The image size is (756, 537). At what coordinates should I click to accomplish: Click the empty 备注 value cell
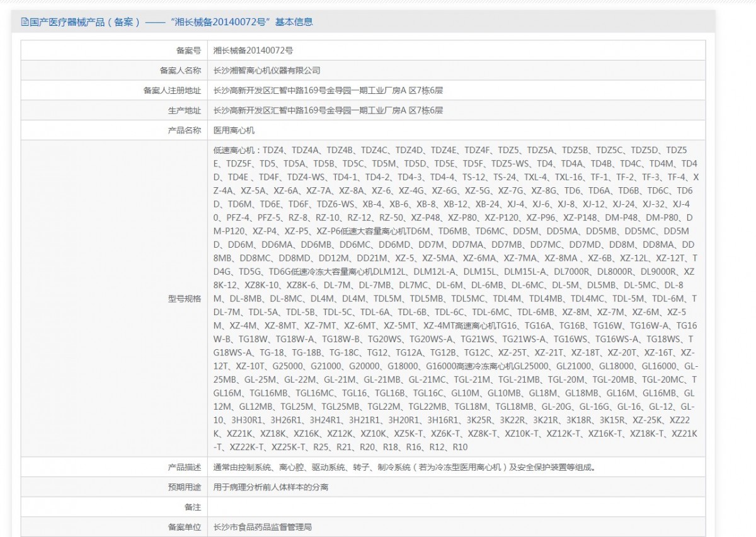pyautogui.click(x=455, y=507)
